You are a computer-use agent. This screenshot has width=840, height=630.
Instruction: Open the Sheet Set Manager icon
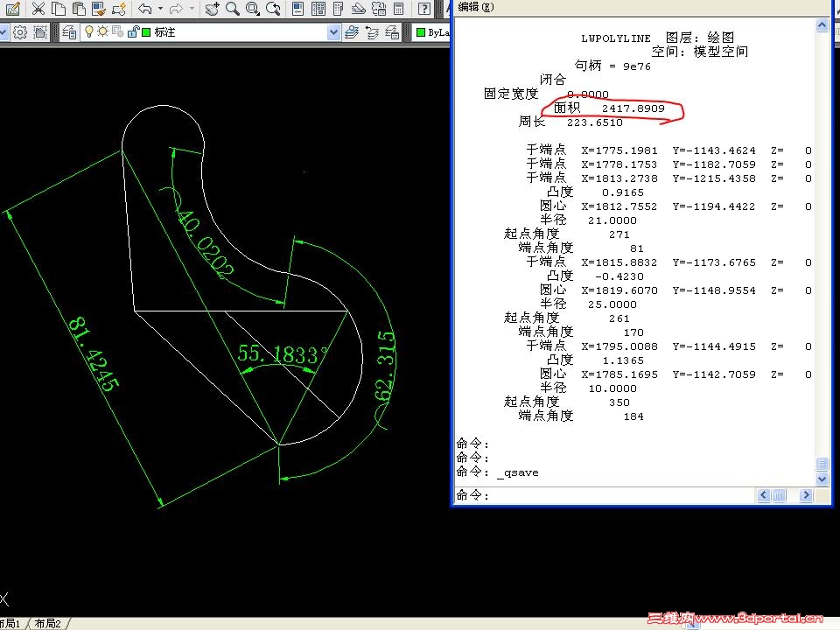coord(359,8)
